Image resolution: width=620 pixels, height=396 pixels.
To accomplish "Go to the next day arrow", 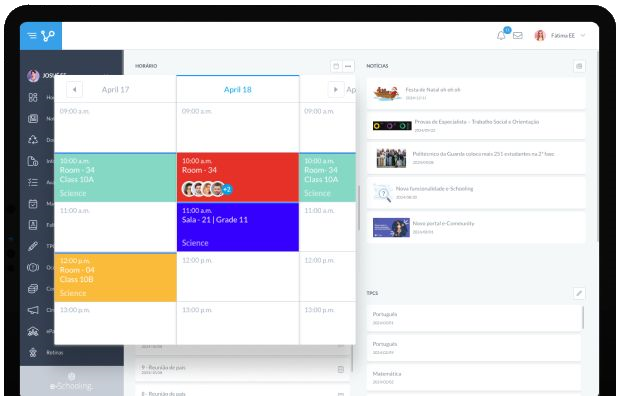I will (x=335, y=89).
